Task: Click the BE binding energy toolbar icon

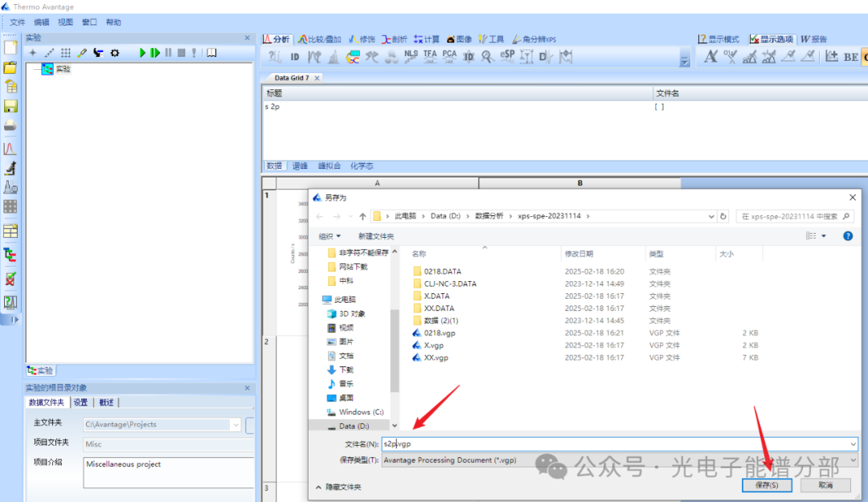Action: click(850, 56)
